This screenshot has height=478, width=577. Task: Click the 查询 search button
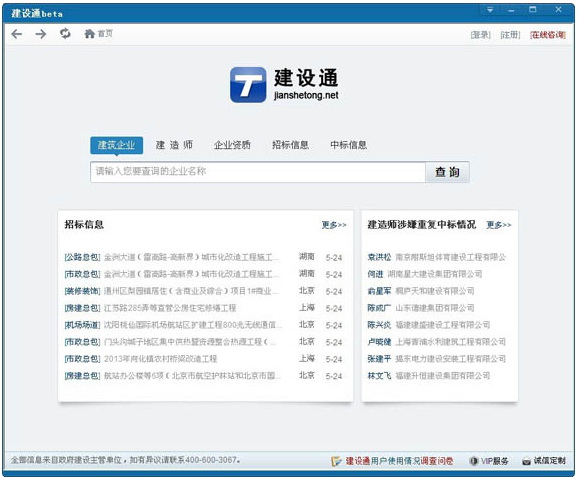(x=447, y=172)
